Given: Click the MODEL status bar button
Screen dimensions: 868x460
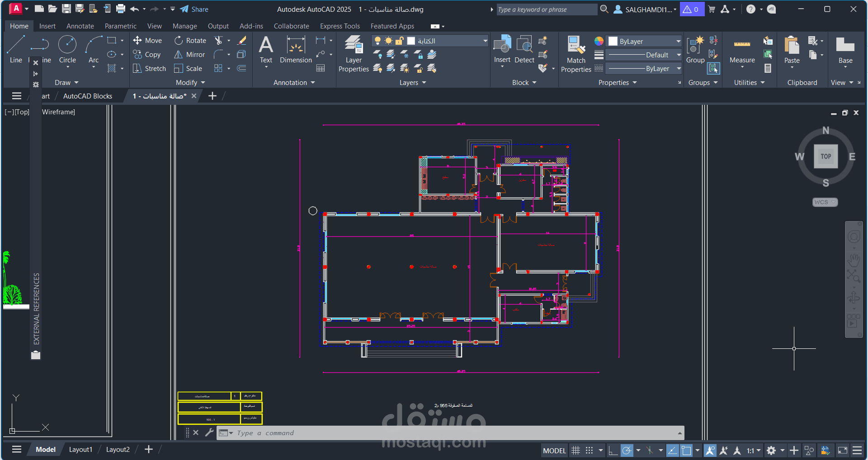Looking at the screenshot, I should point(554,451).
